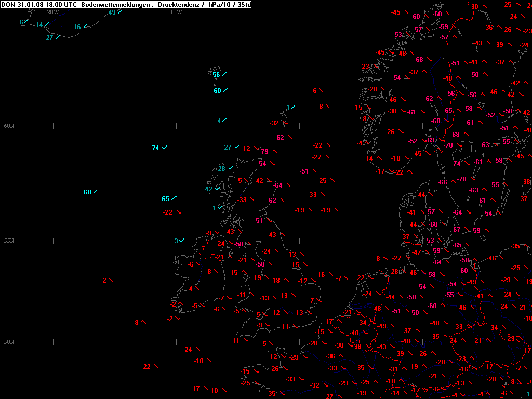
Task: Click the cyan 65 station reading
Action: point(165,199)
